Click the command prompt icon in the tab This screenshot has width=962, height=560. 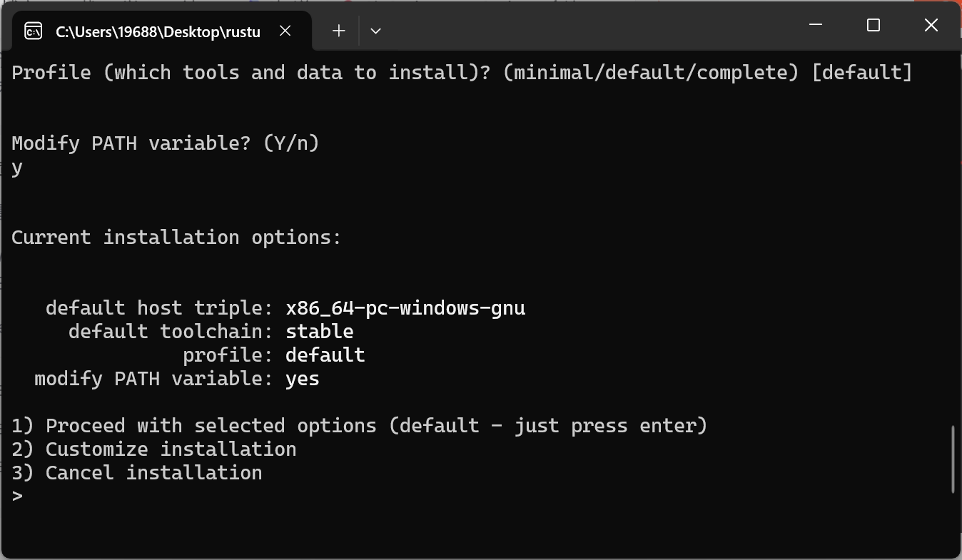(33, 31)
